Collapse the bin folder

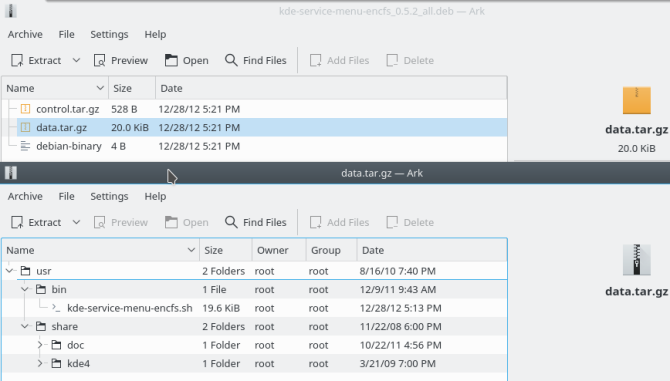pyautogui.click(x=25, y=290)
